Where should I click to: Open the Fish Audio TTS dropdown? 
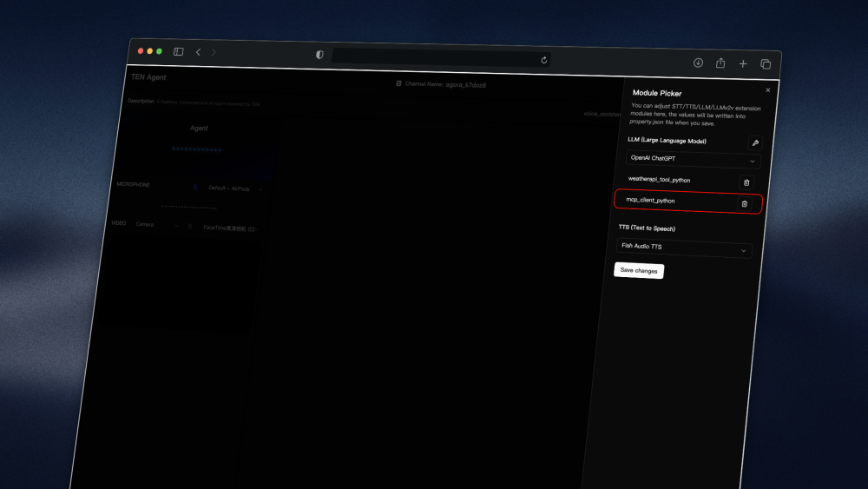[684, 248]
